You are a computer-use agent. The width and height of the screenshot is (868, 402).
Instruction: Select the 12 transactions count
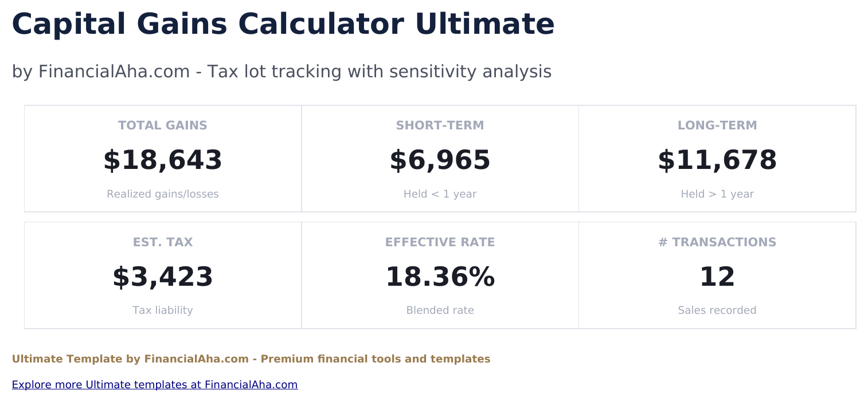717,277
